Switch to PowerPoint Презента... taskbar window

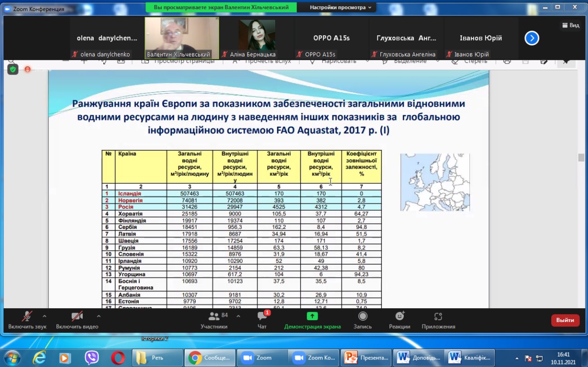pos(366,357)
